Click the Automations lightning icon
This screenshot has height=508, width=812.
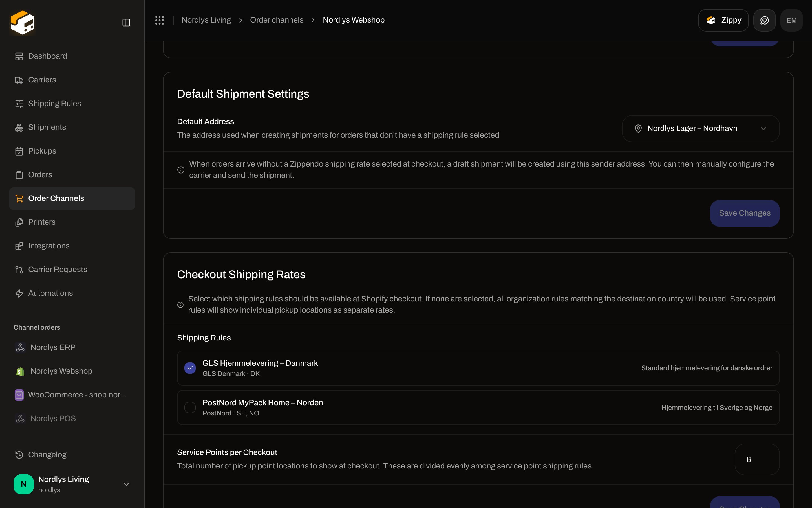point(19,294)
